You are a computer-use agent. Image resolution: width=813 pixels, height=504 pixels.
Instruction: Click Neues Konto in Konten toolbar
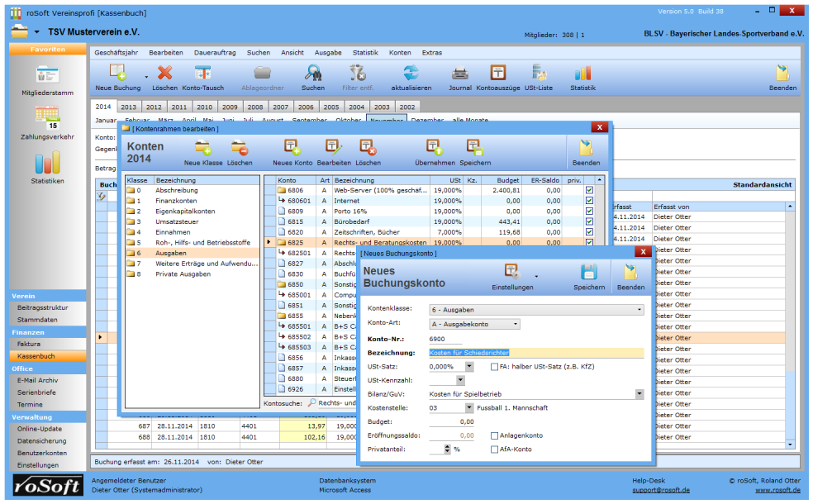click(292, 148)
